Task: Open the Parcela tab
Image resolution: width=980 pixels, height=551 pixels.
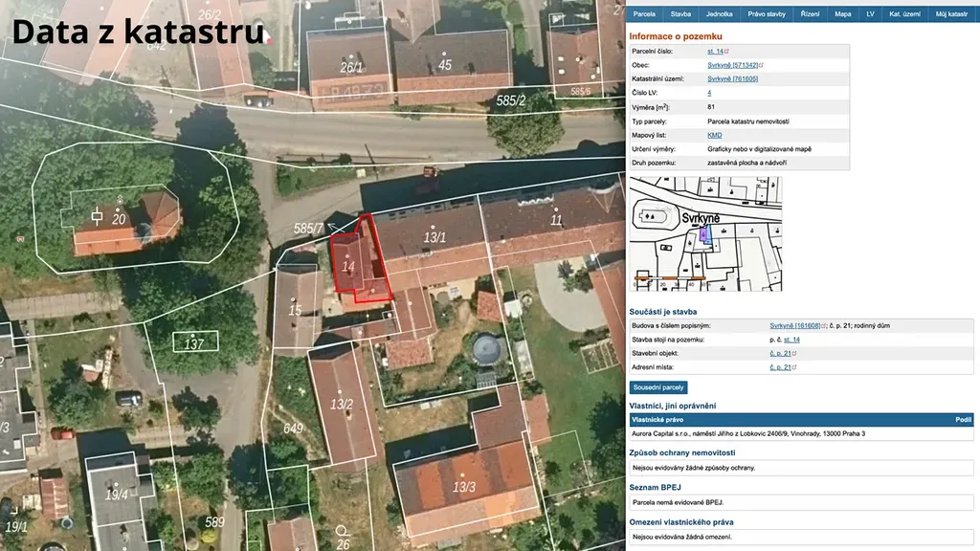Action: click(x=644, y=14)
